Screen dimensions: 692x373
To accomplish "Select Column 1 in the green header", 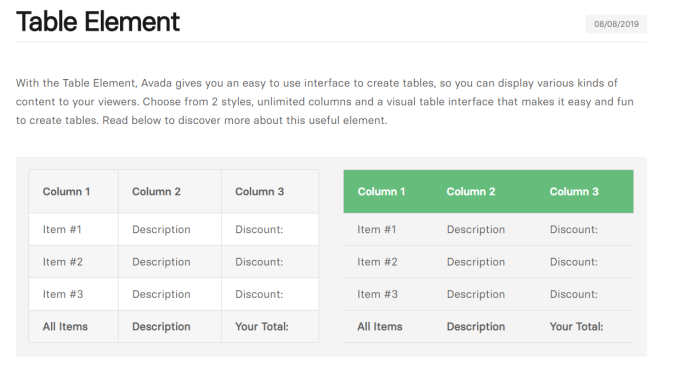I will pos(381,192).
